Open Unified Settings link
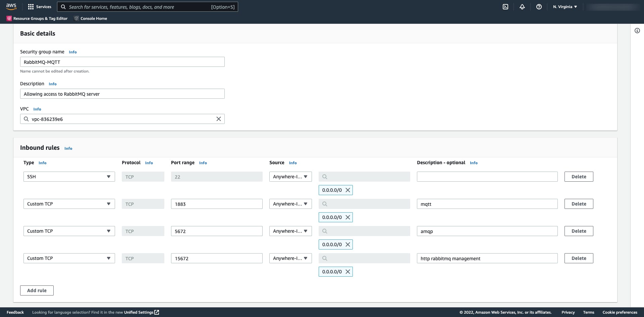The height and width of the screenshot is (317, 644). pos(142,312)
